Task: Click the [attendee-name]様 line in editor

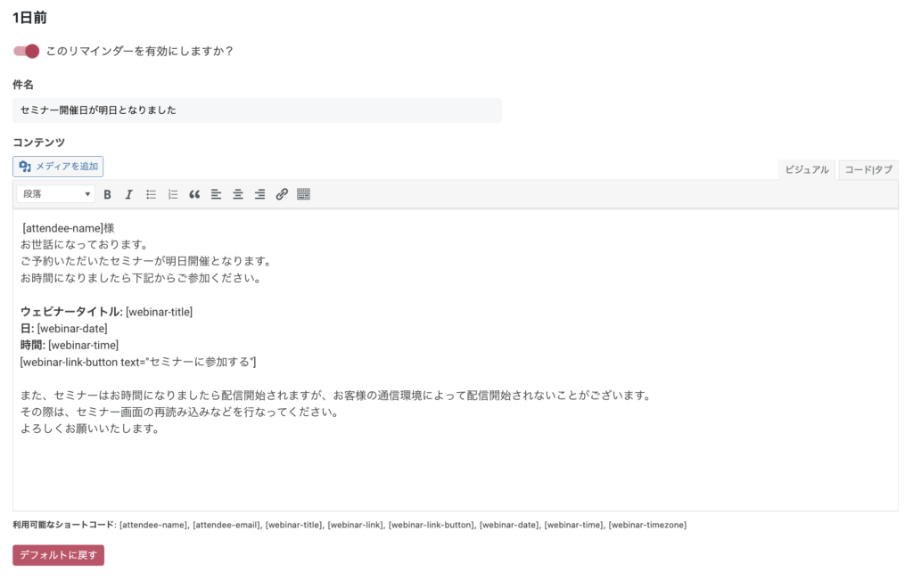Action: click(x=68, y=228)
